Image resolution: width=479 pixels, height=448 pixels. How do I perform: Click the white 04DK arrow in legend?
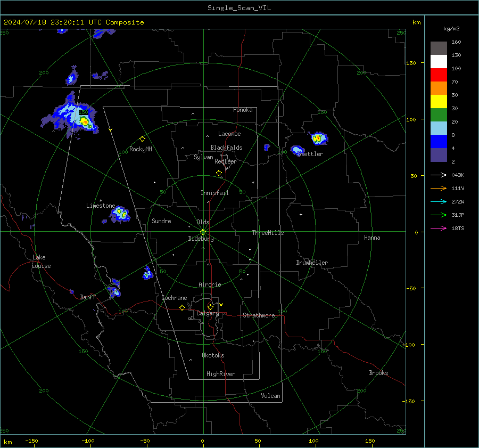point(439,175)
